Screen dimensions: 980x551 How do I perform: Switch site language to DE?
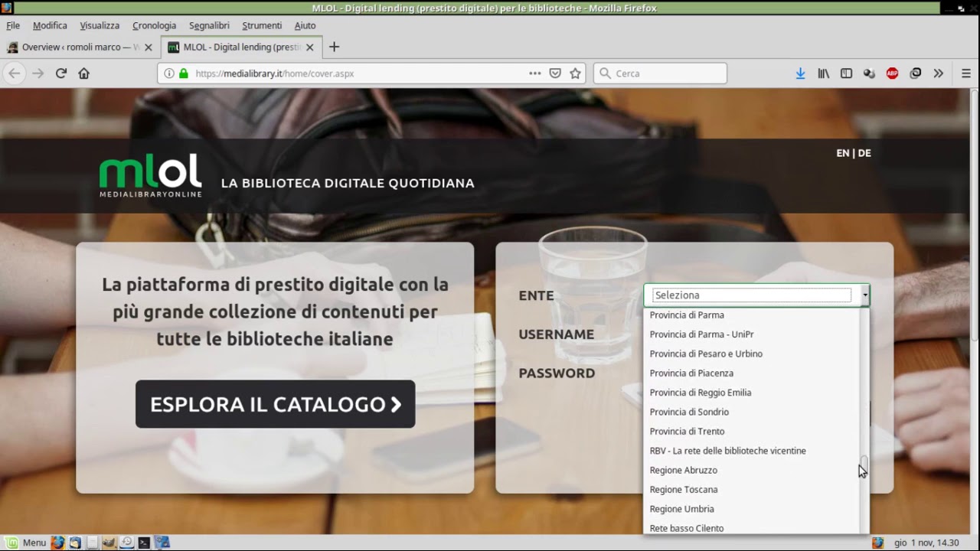[864, 153]
